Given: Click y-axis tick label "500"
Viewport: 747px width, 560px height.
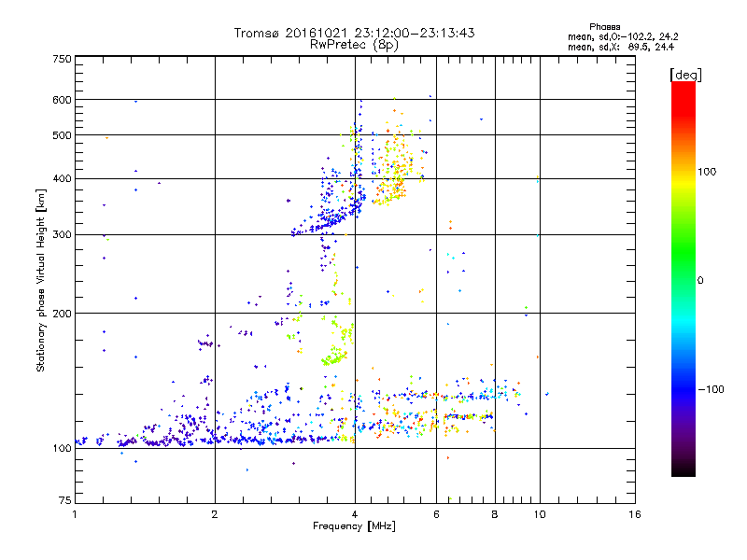Looking at the screenshot, I should [63, 135].
